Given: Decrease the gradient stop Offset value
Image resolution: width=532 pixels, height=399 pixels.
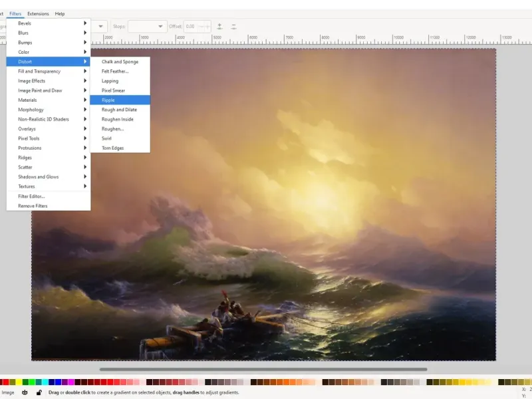Looking at the screenshot, I should coord(202,27).
